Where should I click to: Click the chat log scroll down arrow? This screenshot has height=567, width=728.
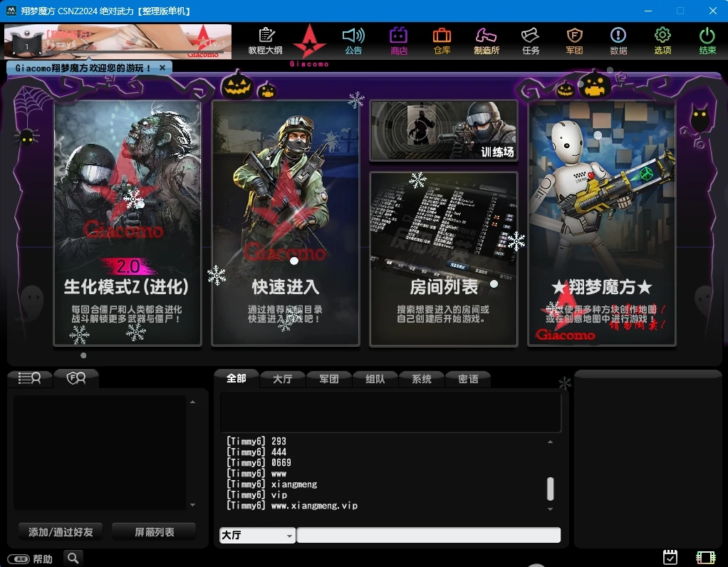click(x=550, y=509)
